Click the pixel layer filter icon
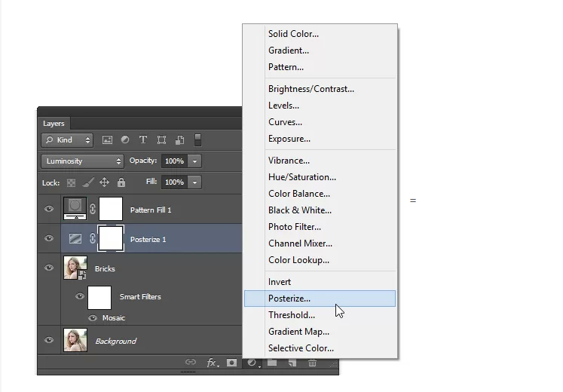The image size is (563, 392). coord(107,140)
